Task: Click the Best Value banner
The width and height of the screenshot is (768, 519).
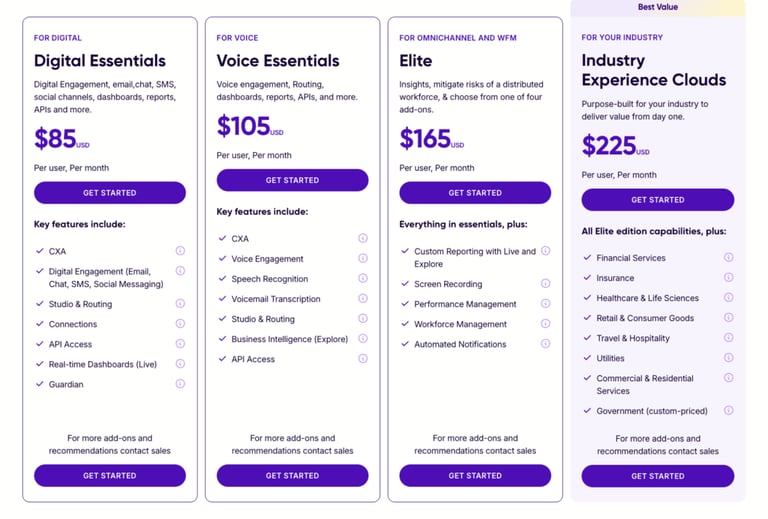Action: 658,7
